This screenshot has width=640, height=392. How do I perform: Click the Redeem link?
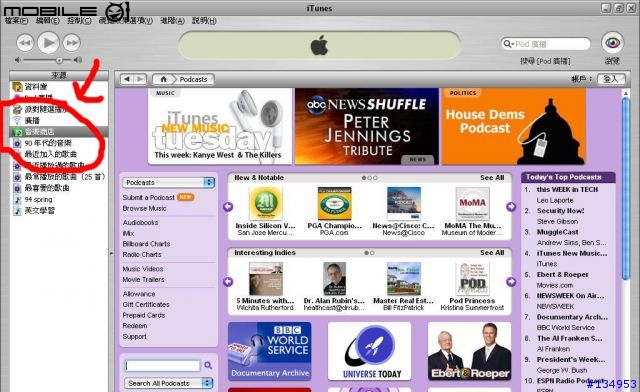[135, 326]
